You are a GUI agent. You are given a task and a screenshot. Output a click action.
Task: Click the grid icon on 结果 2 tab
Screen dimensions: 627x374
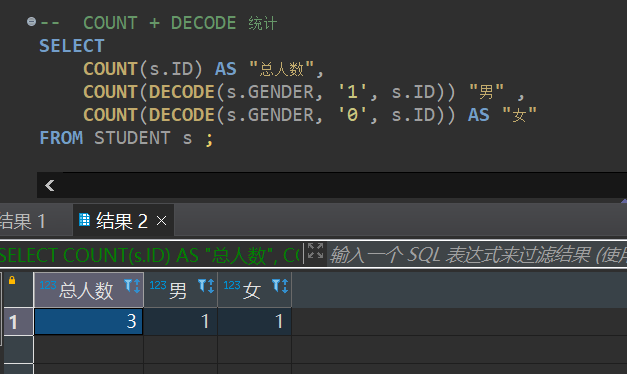(x=84, y=220)
